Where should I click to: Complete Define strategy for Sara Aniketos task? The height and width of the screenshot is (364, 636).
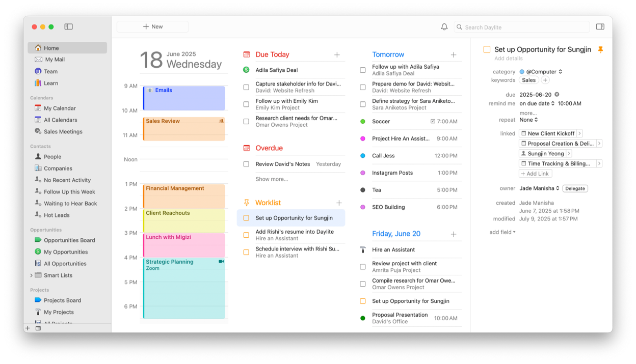pyautogui.click(x=363, y=104)
